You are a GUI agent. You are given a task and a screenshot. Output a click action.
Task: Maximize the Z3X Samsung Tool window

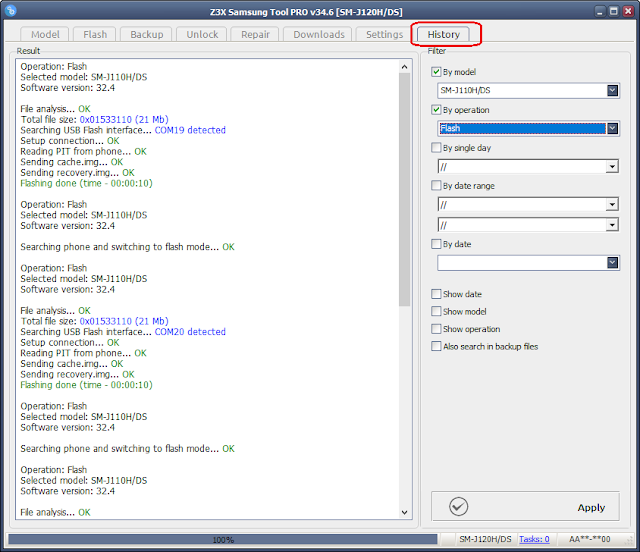(x=613, y=11)
